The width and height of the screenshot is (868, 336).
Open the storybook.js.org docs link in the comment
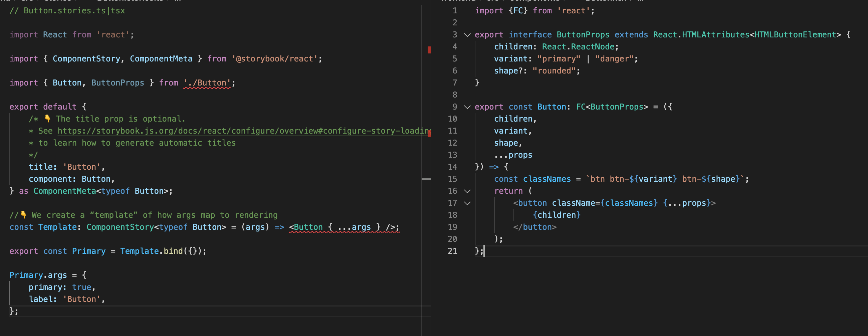[244, 131]
